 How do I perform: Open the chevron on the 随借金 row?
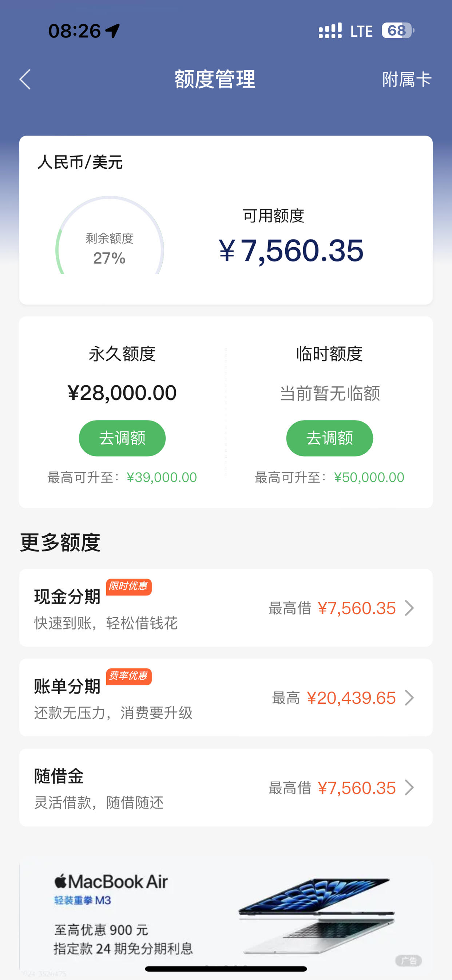tap(409, 787)
